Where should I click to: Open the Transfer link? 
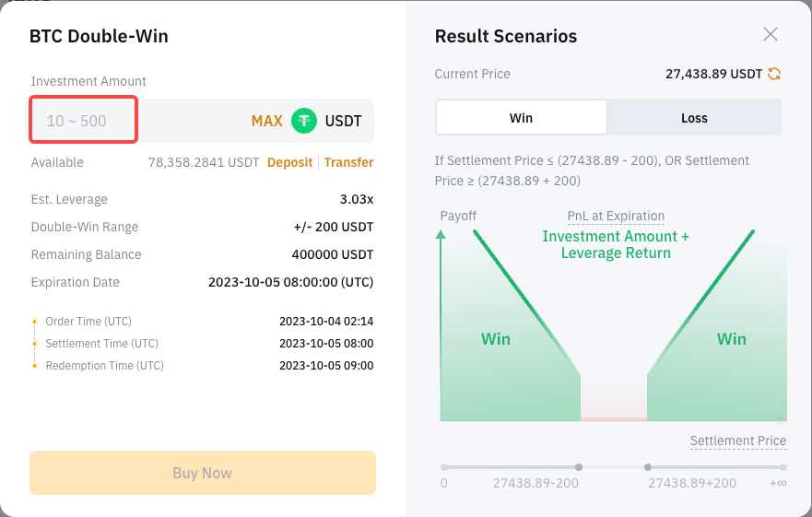click(348, 163)
